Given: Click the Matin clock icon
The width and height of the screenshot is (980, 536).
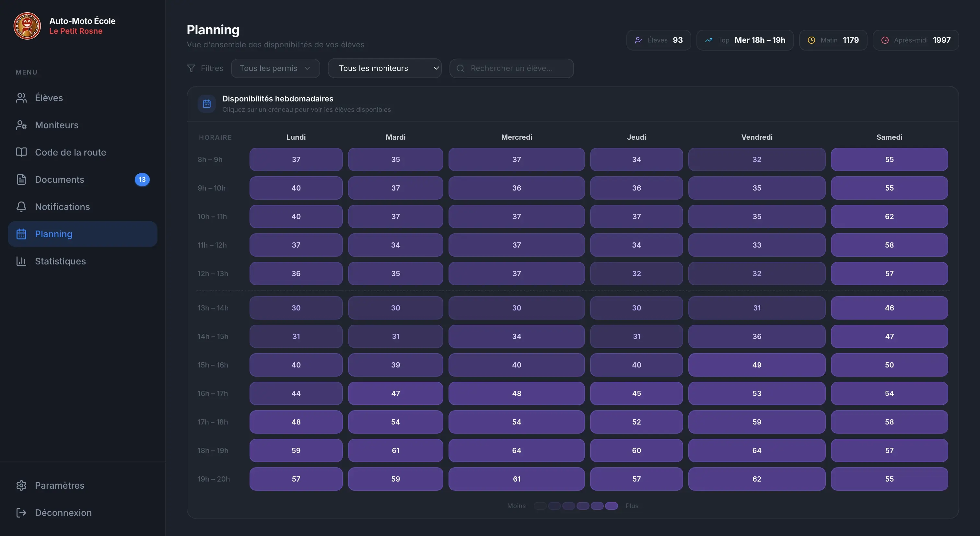Looking at the screenshot, I should [811, 40].
